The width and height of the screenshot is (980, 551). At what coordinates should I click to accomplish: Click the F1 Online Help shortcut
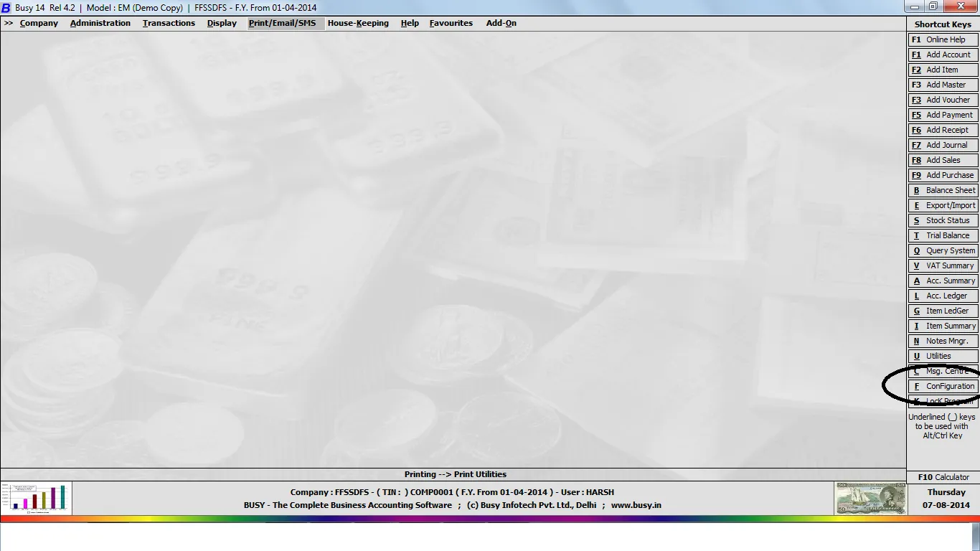click(x=943, y=39)
